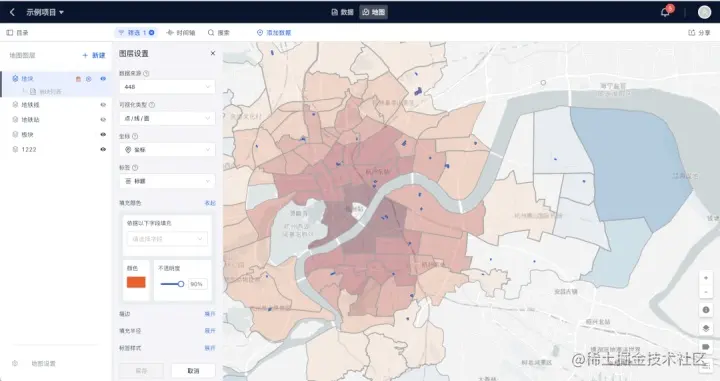Toggle visibility of 地铁线 layer
This screenshot has height=381, width=720.
coord(103,105)
